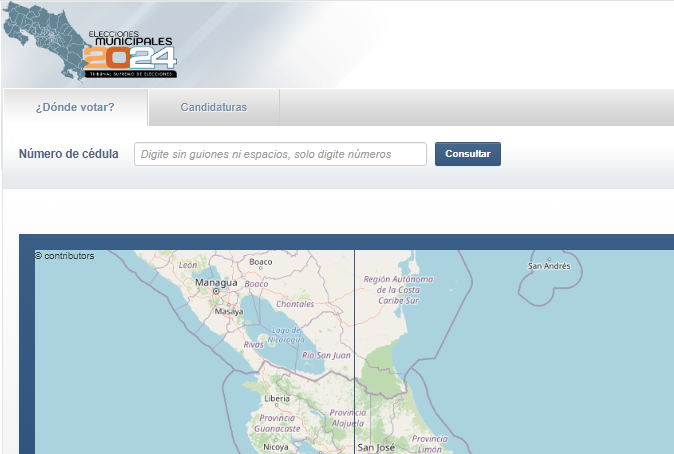Select the León label on the map
The height and width of the screenshot is (454, 674).
tap(188, 265)
